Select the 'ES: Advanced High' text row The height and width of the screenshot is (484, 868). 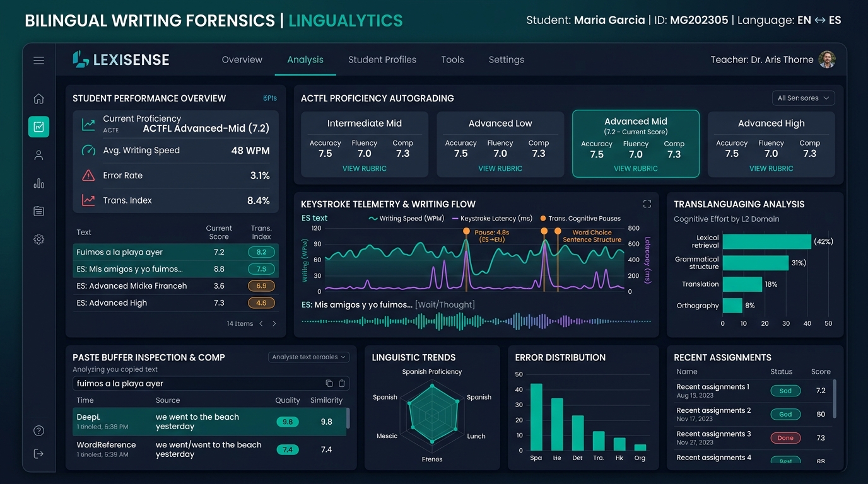coord(175,302)
